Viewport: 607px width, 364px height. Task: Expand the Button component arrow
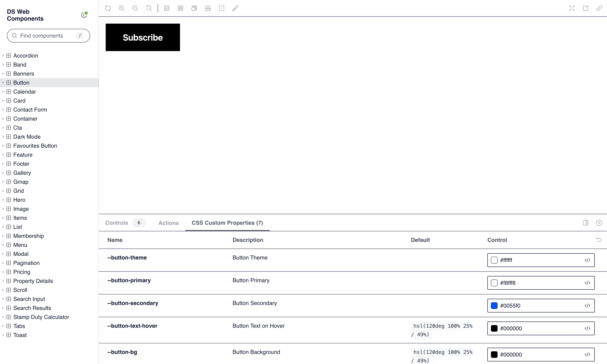[x=3, y=83]
